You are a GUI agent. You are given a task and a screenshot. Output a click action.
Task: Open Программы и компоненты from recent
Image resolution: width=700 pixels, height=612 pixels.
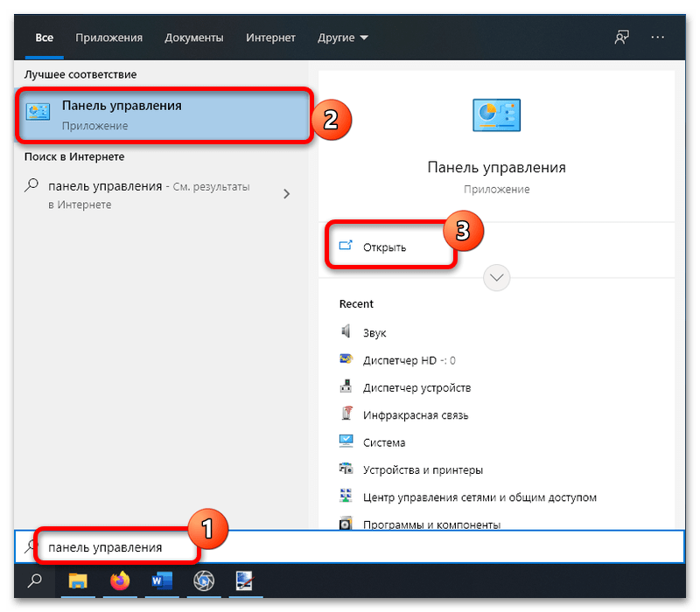point(431,524)
